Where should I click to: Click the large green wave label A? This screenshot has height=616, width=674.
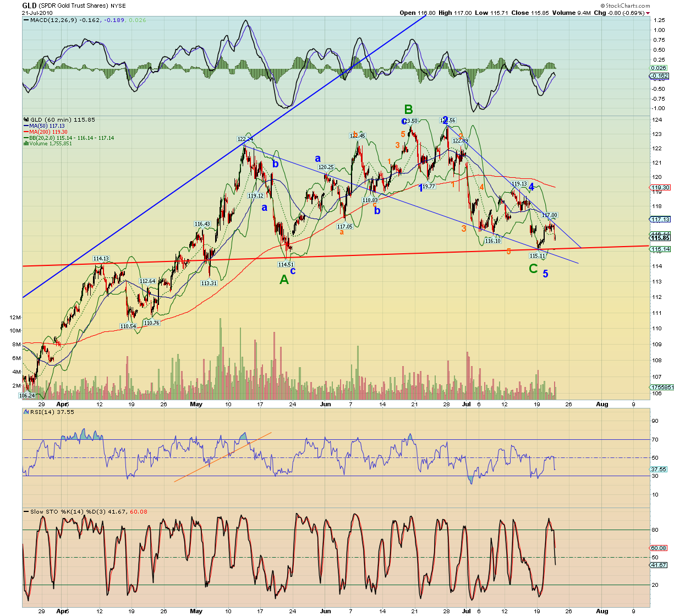click(284, 280)
